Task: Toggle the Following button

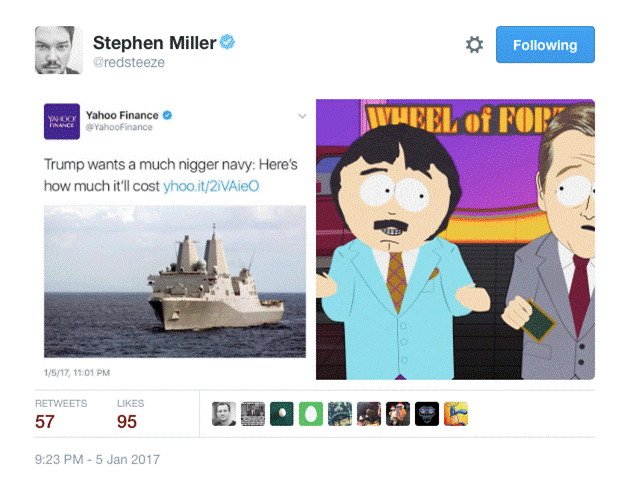Action: click(545, 45)
